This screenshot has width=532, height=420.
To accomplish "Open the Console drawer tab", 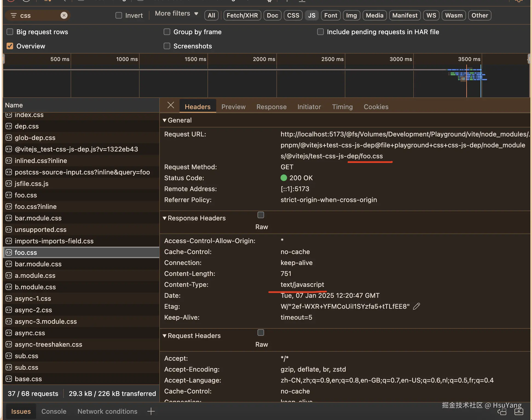I will tap(54, 411).
